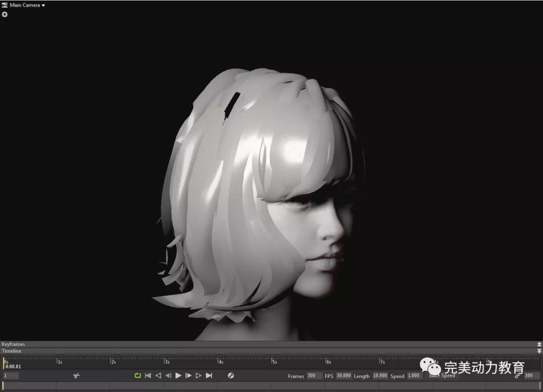The height and width of the screenshot is (392, 543).
Task: Click the 5s mark on timeline ruler
Action: (272, 361)
